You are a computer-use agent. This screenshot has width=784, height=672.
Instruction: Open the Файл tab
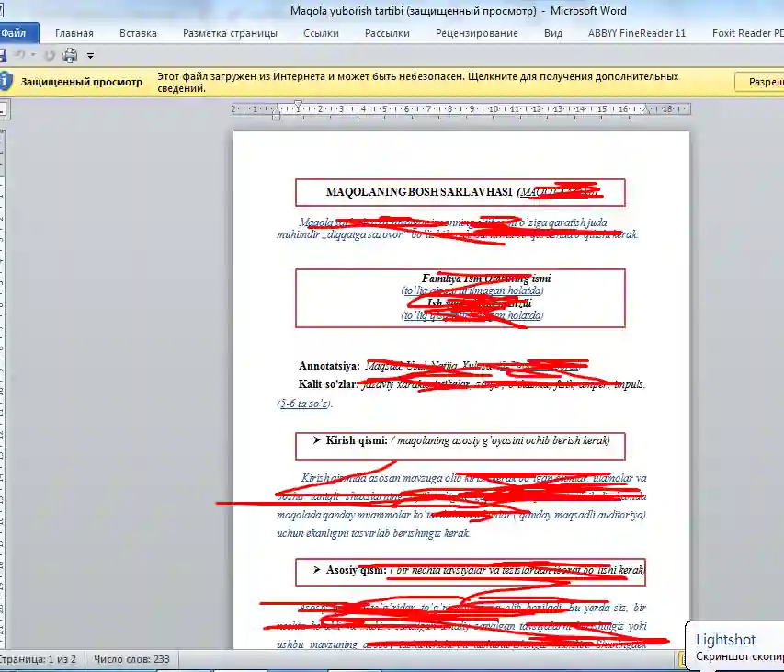coord(17,33)
